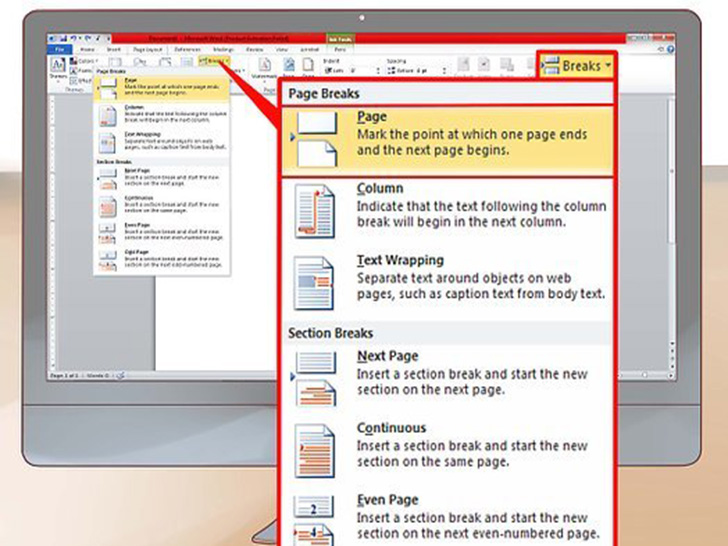Switch to the Acrobat ribbon tab
The height and width of the screenshot is (546, 728).
pos(310,49)
